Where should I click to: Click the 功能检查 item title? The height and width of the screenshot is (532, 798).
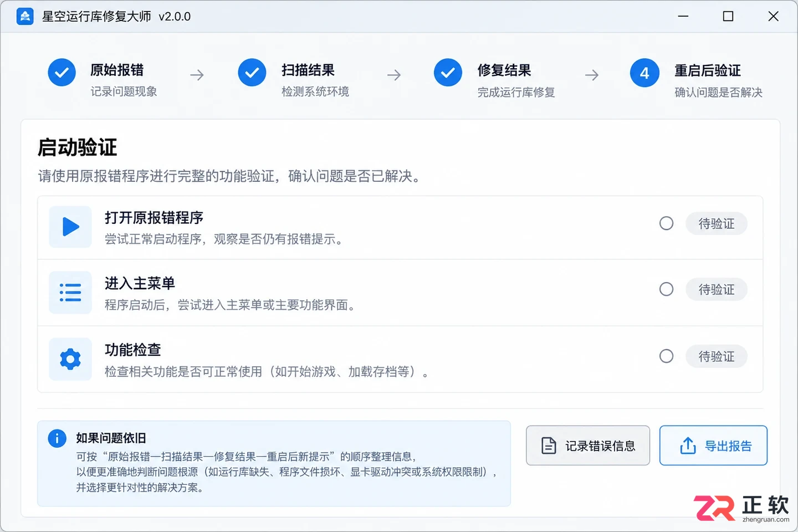133,350
